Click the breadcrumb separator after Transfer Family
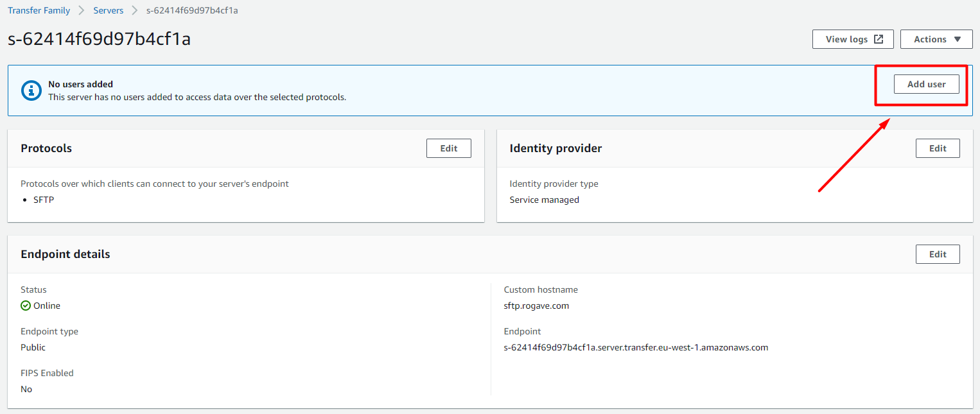Image resolution: width=980 pixels, height=414 pixels. tap(80, 10)
